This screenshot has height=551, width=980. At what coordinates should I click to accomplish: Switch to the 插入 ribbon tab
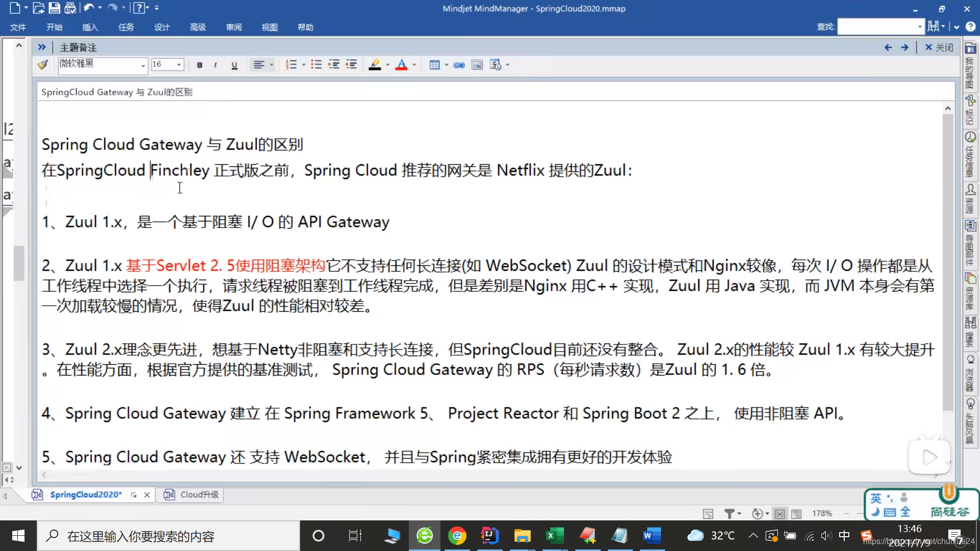click(90, 27)
